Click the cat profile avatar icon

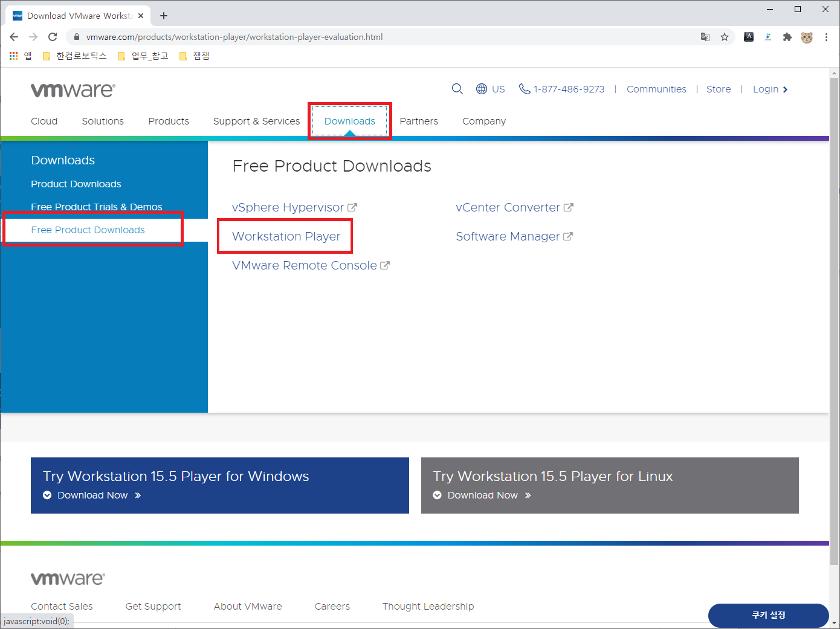click(x=807, y=37)
